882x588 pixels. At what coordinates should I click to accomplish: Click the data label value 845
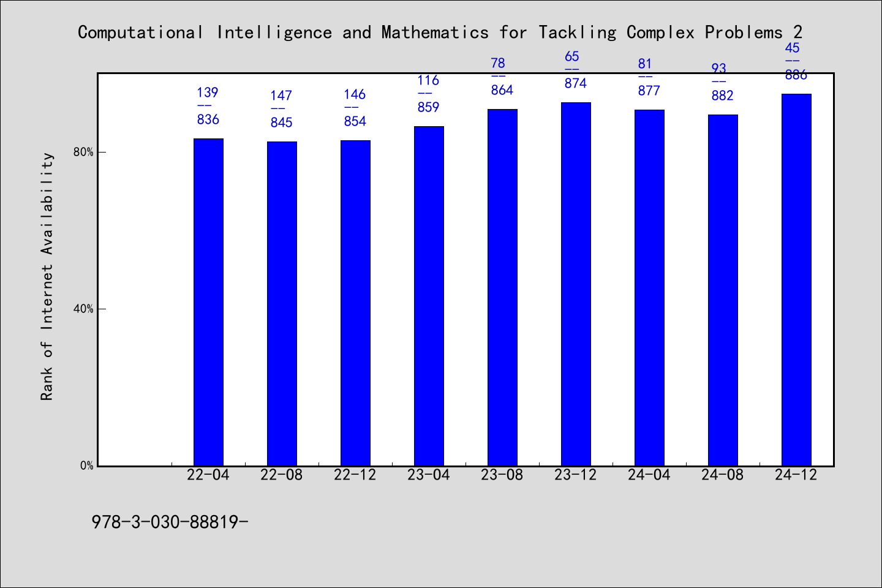click(x=282, y=123)
